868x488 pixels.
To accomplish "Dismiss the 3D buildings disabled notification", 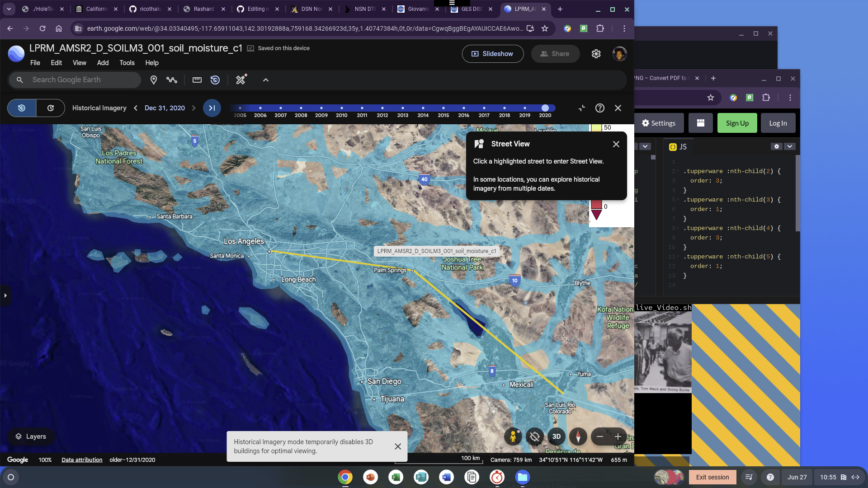I will pos(398,446).
